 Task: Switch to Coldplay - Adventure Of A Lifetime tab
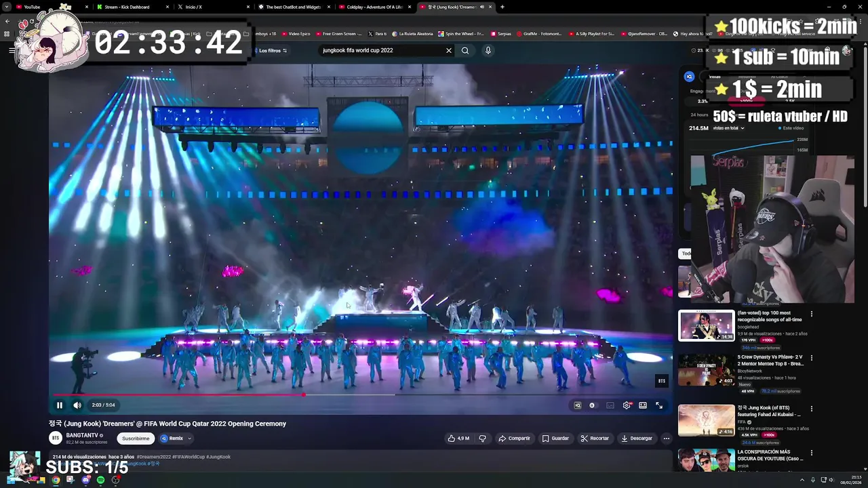point(375,7)
